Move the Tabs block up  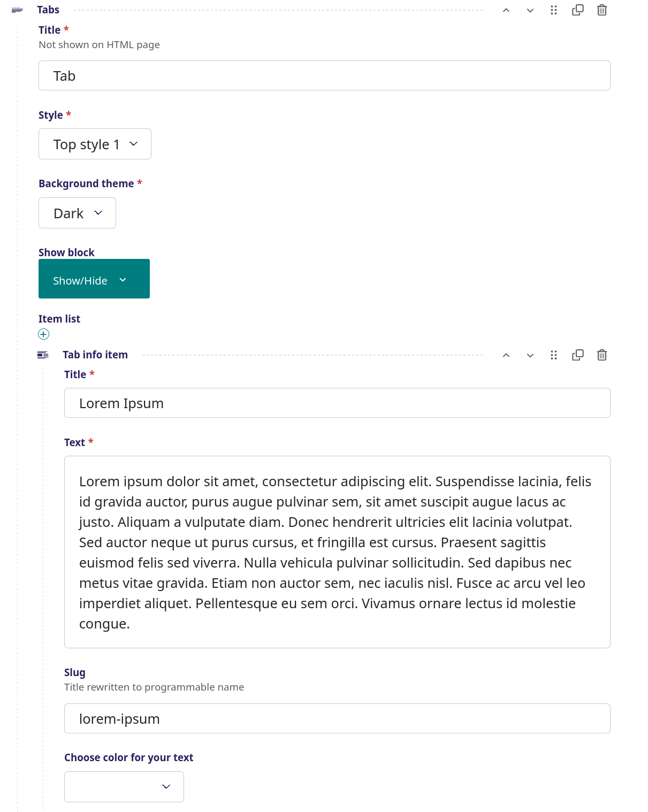(506, 10)
